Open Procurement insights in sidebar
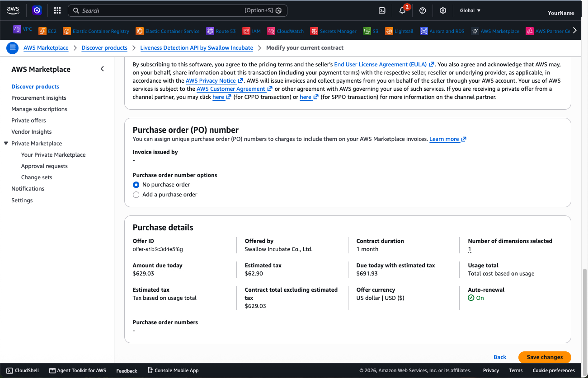The height and width of the screenshot is (378, 588). coord(39,98)
